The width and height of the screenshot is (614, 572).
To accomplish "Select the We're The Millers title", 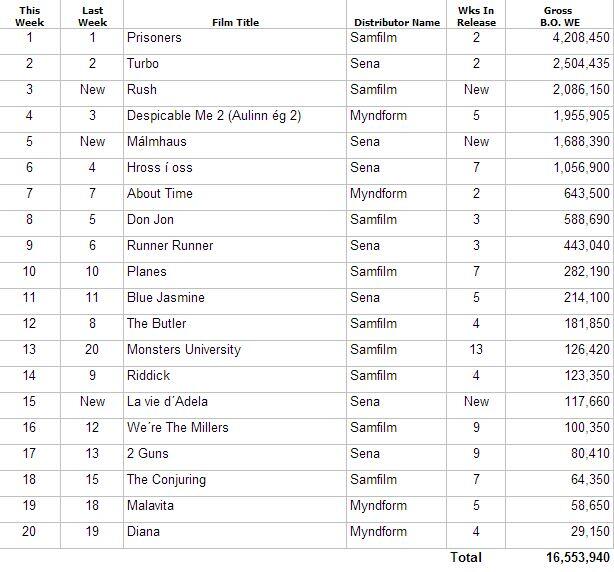I will point(178,428).
